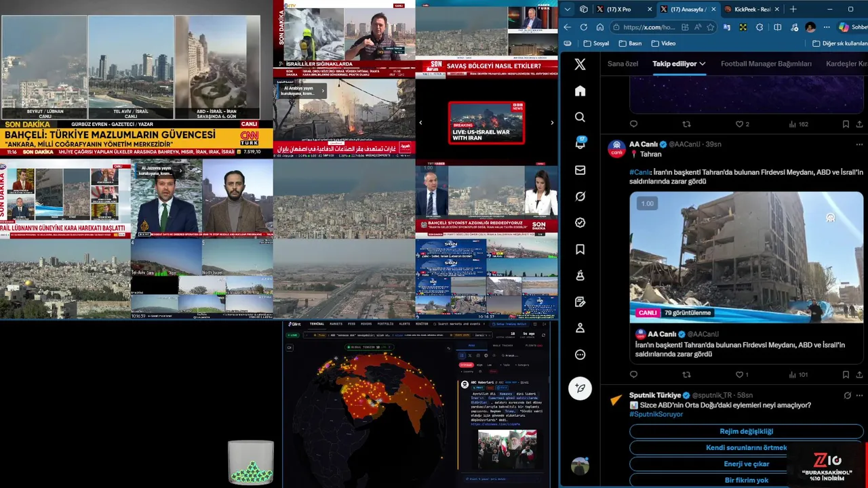868x488 pixels.
Task: Select poll option Enerji ve çıkar
Action: click(746, 464)
